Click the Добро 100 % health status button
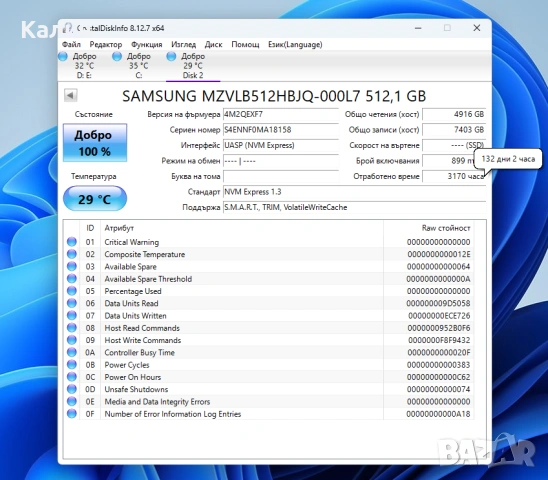 [95, 143]
